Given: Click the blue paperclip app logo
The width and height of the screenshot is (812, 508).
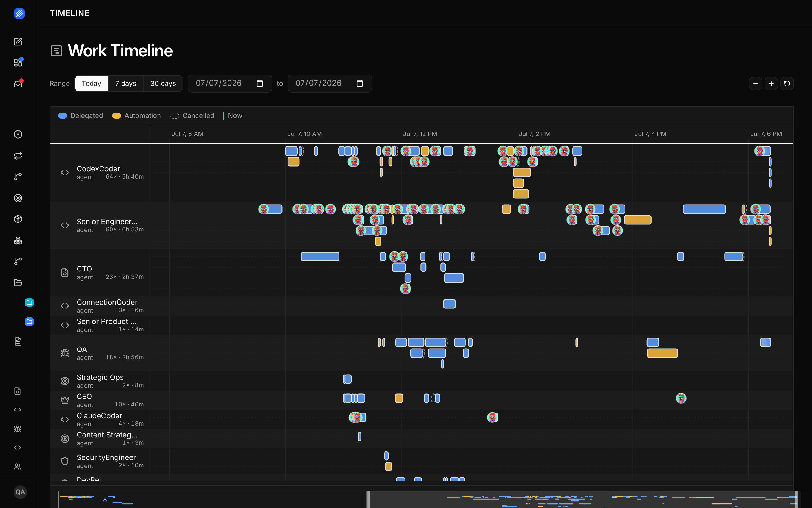Looking at the screenshot, I should click(x=19, y=14).
